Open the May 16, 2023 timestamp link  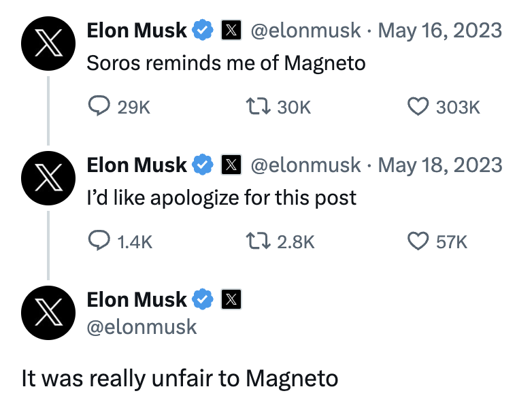439,31
